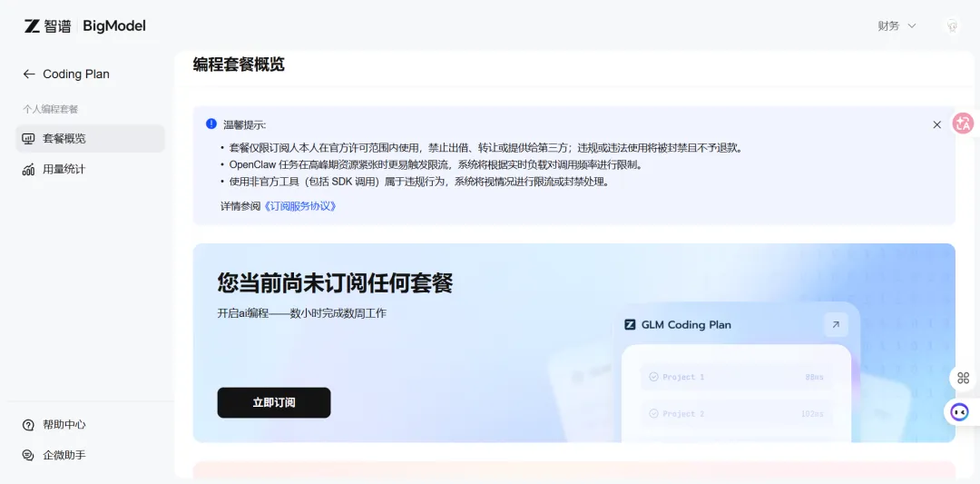Click the 您当前尚未订阅任何套餐 heading
The image size is (980, 484).
(x=335, y=283)
